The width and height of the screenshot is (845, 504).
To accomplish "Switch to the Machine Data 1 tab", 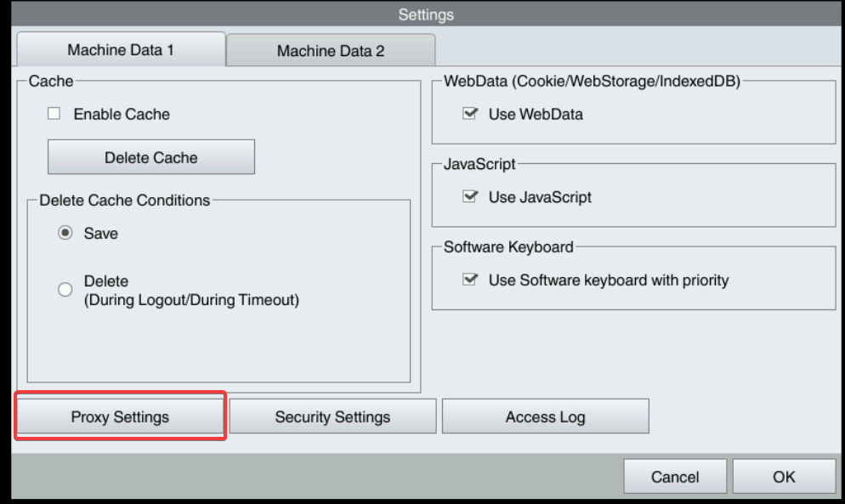I will pyautogui.click(x=120, y=50).
